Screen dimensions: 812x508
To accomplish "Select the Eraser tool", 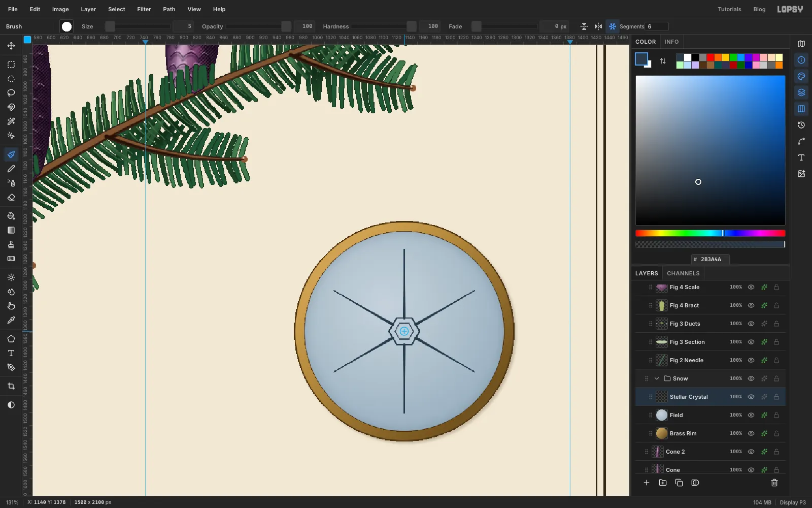I will tap(11, 197).
